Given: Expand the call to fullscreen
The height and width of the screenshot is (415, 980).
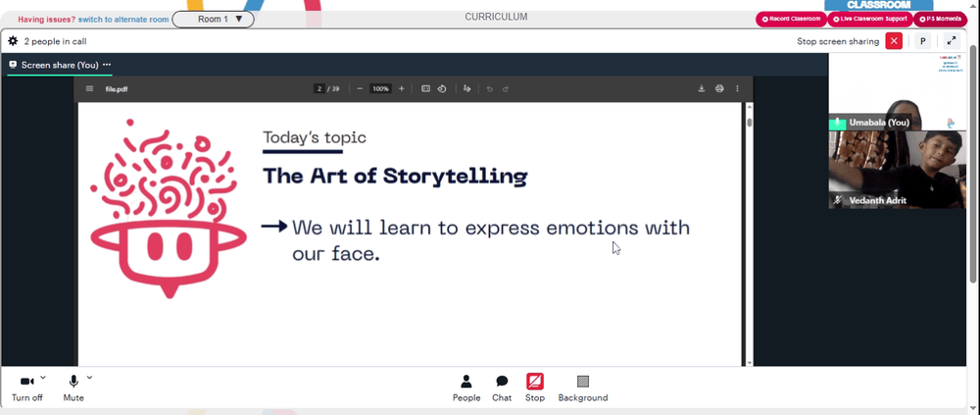Looking at the screenshot, I should tap(952, 41).
